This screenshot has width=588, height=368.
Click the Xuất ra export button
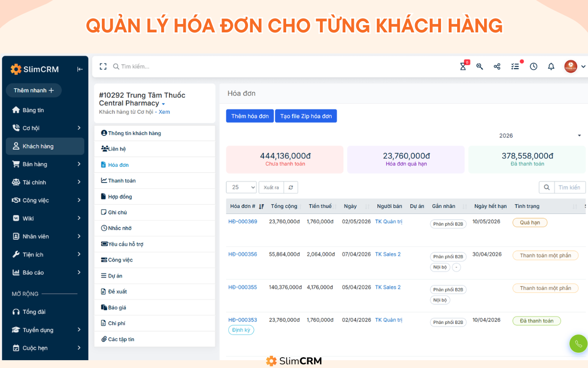pyautogui.click(x=271, y=187)
